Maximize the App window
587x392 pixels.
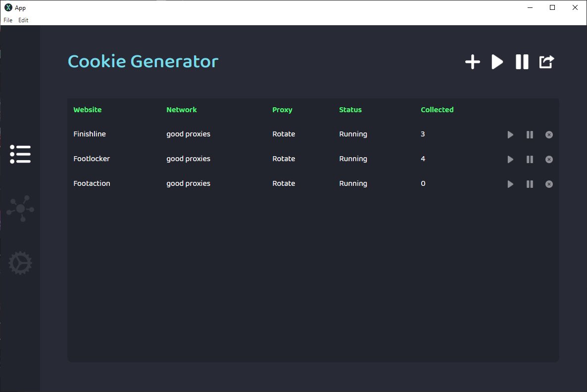point(552,7)
